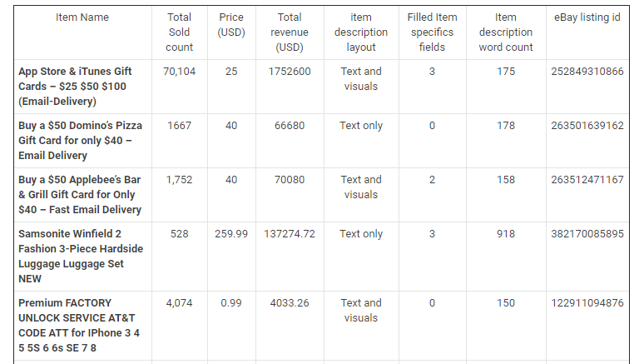
Task: Click the 137274.72 revenue cell
Action: coord(290,233)
